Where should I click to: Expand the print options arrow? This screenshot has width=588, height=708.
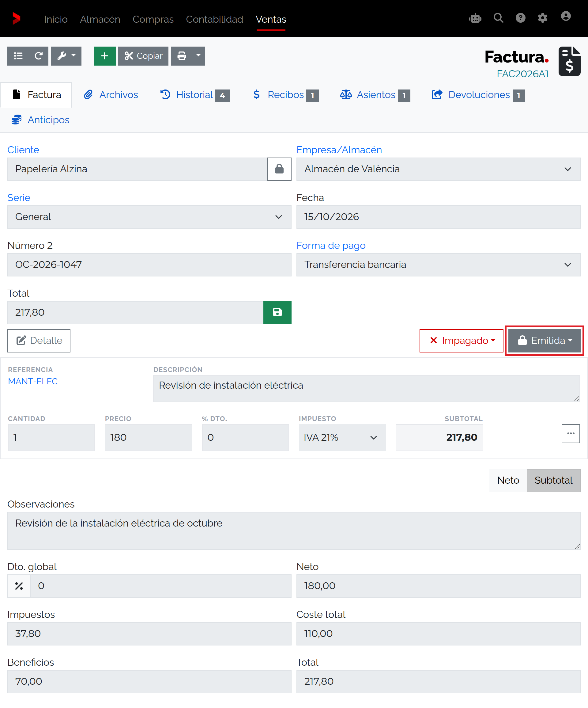point(198,56)
